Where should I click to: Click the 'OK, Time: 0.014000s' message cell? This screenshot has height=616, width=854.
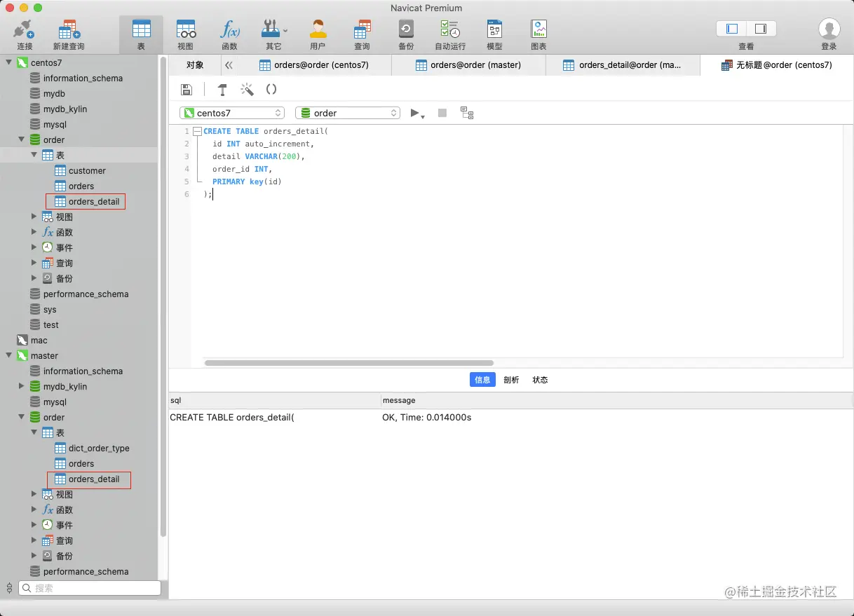pyautogui.click(x=426, y=417)
